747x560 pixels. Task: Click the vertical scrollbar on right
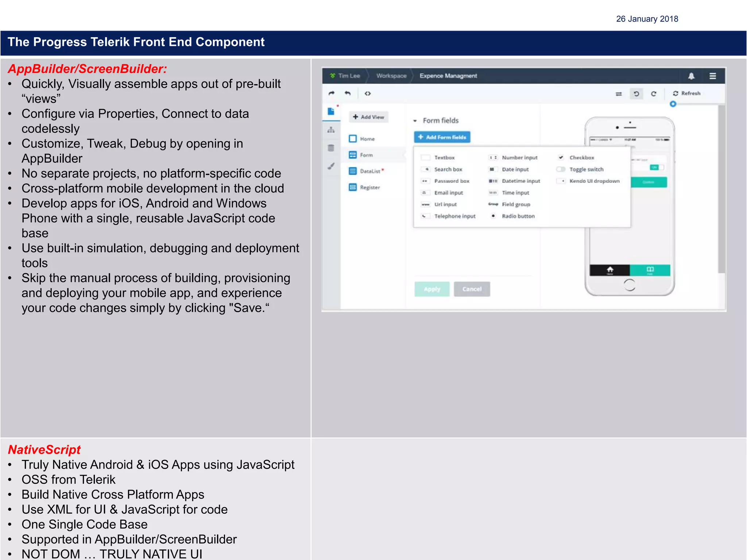tap(721, 189)
